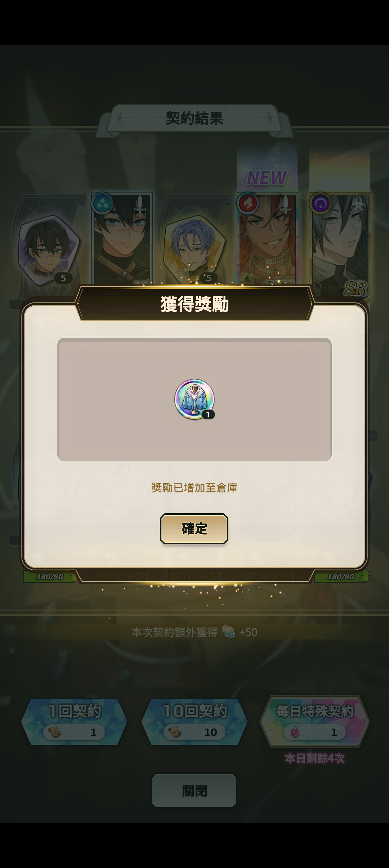This screenshot has height=868, width=389.
Task: View the blue-eyed water character card
Action: [x=122, y=239]
